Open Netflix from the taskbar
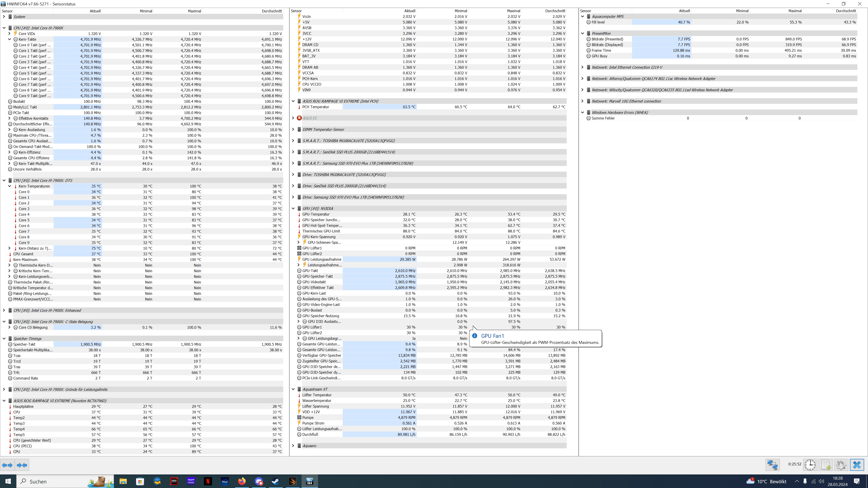Screen dimensions: 868x488 click(x=208, y=481)
